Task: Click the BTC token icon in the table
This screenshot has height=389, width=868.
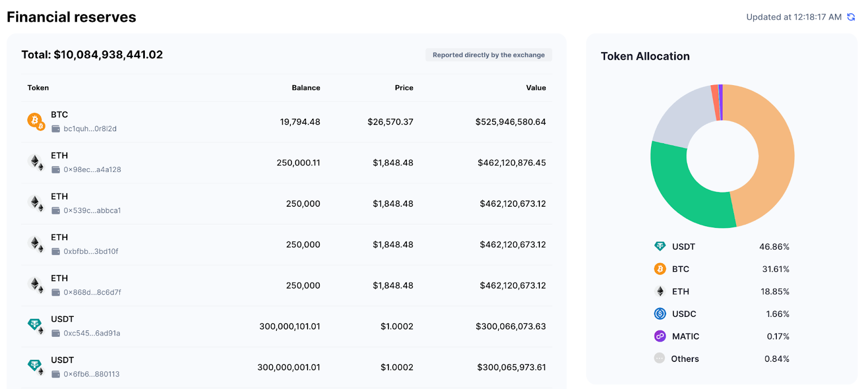Action: click(35, 121)
